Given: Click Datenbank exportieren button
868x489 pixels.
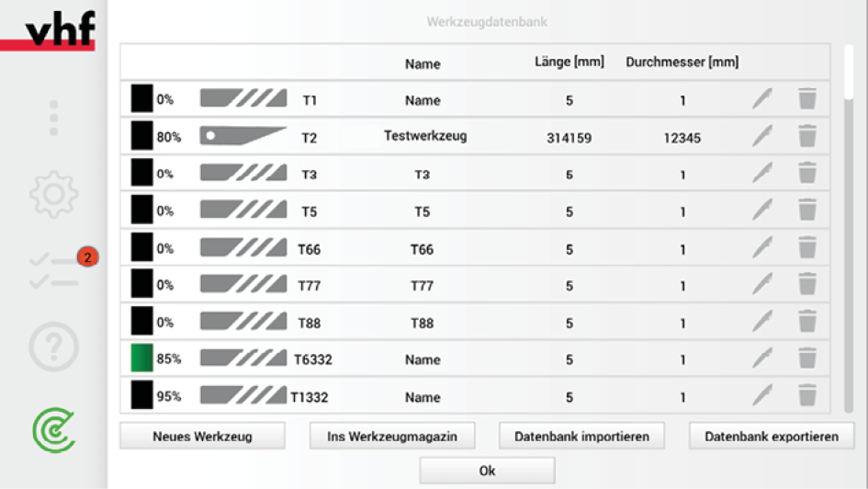Looking at the screenshot, I should (772, 436).
